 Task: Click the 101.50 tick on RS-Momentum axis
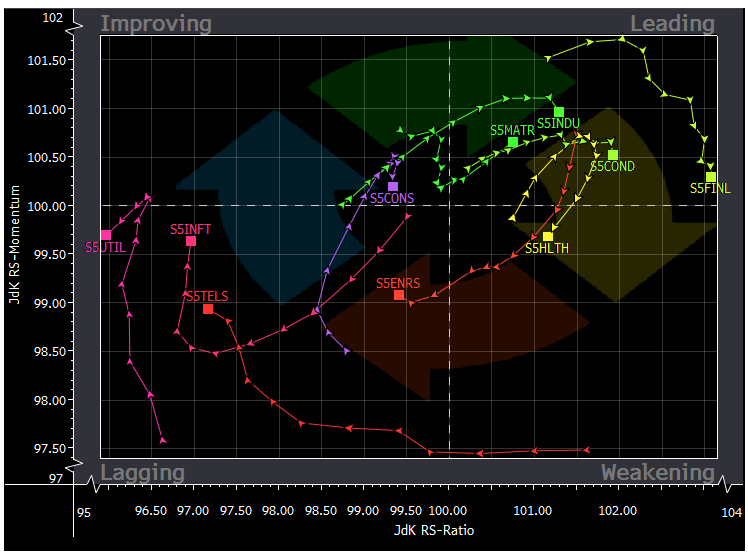(47, 61)
